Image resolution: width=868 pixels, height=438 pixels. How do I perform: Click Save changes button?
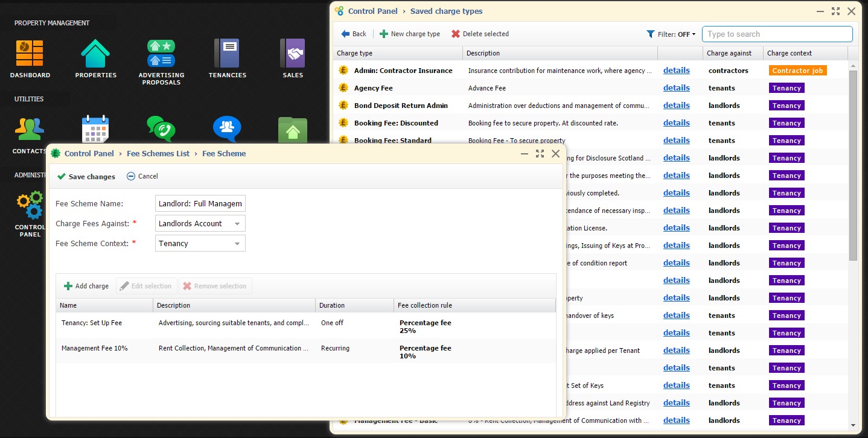tap(86, 177)
